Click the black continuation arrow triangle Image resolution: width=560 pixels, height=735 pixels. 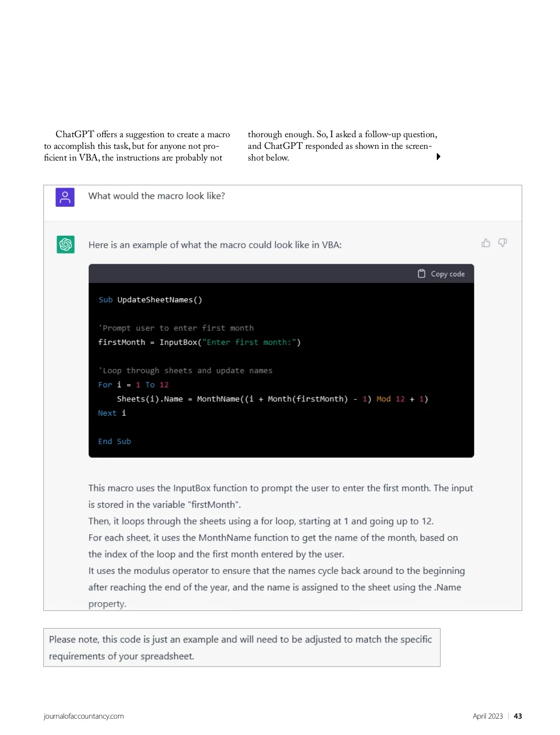point(438,157)
